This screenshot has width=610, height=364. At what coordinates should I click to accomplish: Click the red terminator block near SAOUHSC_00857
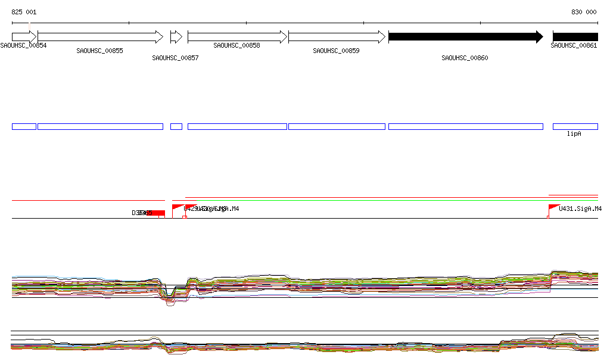pyautogui.click(x=154, y=213)
